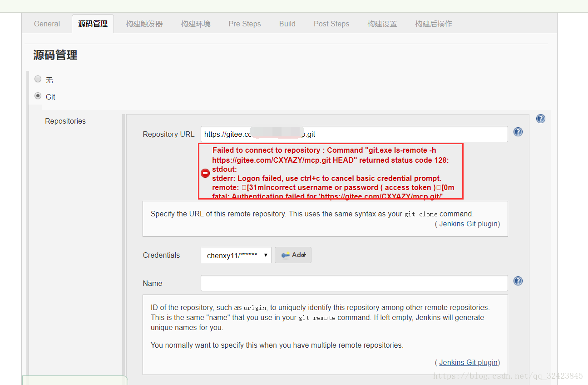
Task: Select the Git radio option
Action: 38,96
